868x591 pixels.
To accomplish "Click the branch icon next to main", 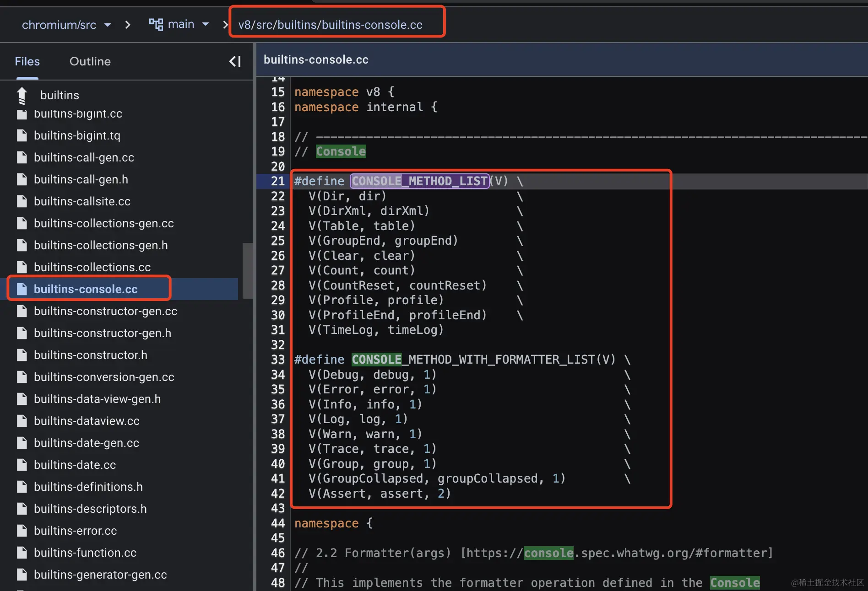I will click(x=156, y=24).
